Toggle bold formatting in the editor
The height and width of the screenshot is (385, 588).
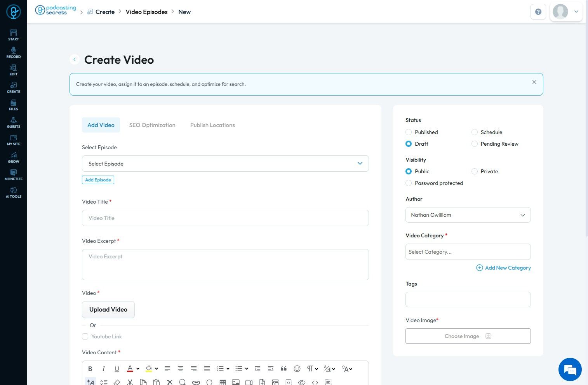coord(90,369)
